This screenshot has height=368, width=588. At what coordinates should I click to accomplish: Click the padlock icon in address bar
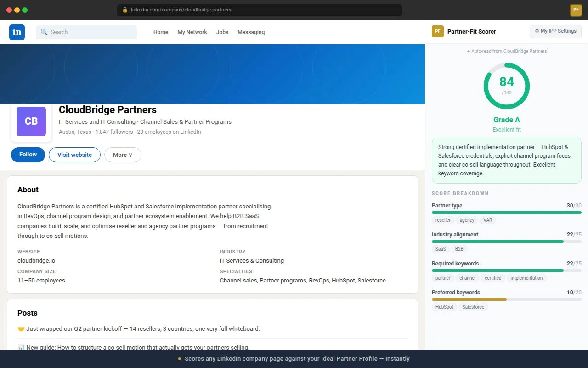124,10
